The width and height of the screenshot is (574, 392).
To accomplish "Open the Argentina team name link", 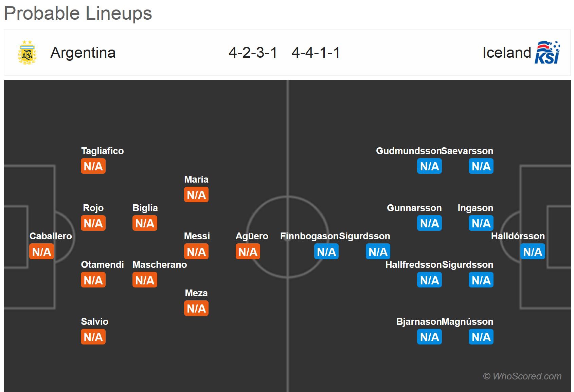I will pyautogui.click(x=83, y=53).
